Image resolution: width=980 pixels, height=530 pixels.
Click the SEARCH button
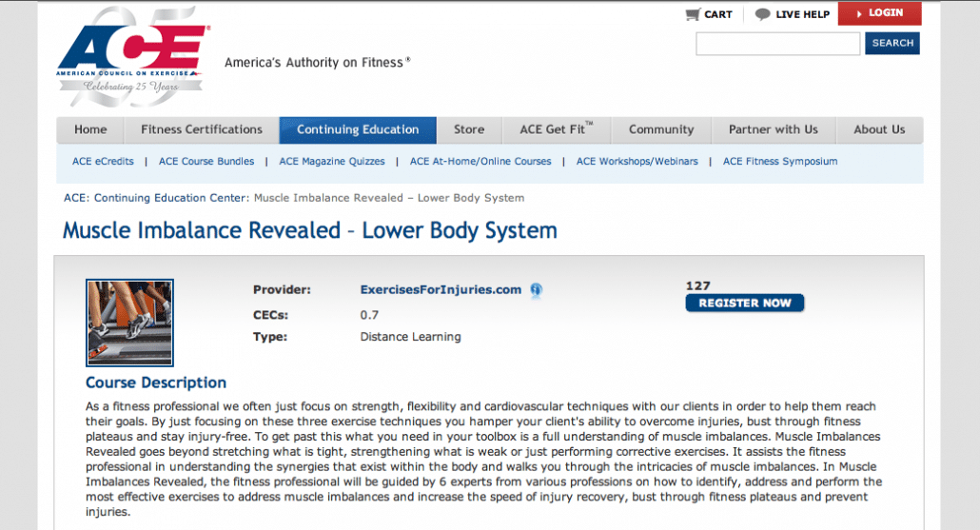(892, 43)
